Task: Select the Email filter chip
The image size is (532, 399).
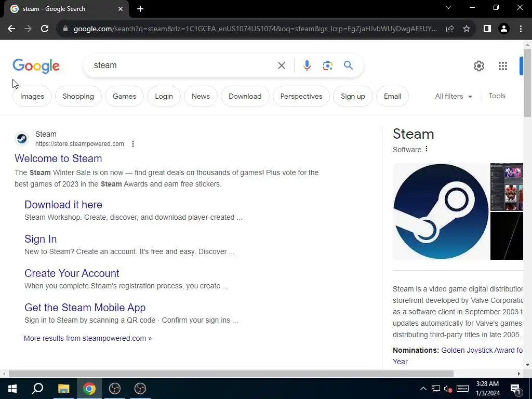Action: 393,96
